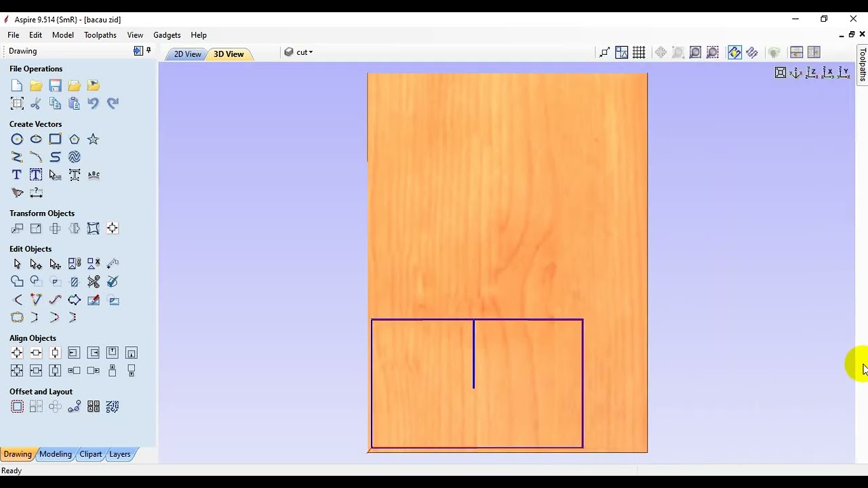868x488 pixels.
Task: Click the Weld vectors tool
Action: coord(17,281)
